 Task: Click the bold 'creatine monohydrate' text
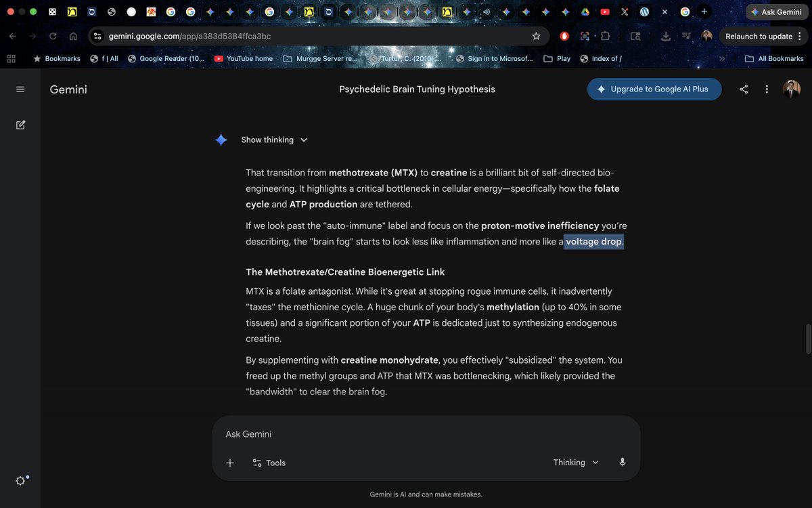390,360
